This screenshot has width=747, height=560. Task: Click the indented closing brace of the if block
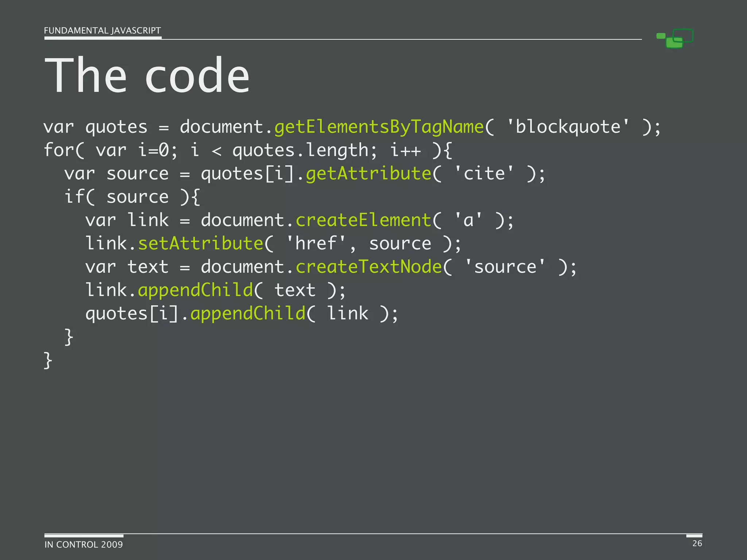[69, 337]
